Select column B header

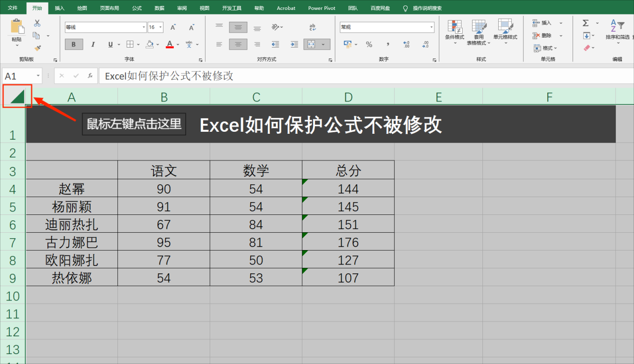point(164,97)
